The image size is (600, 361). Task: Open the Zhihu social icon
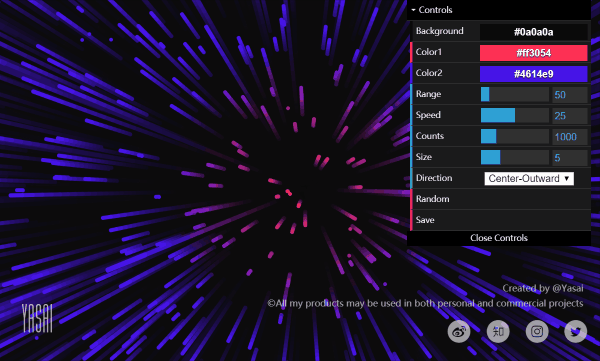[498, 331]
